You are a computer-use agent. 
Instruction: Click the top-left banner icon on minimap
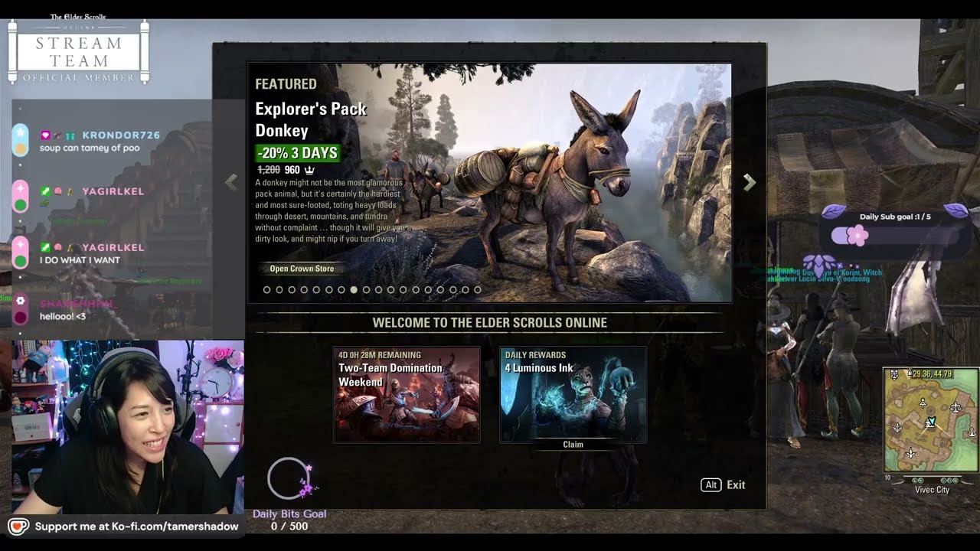coord(894,375)
